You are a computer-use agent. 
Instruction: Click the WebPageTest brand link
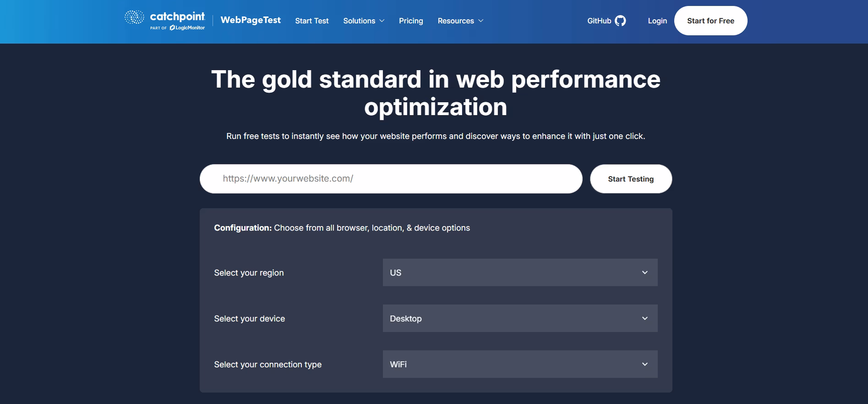[x=251, y=20]
